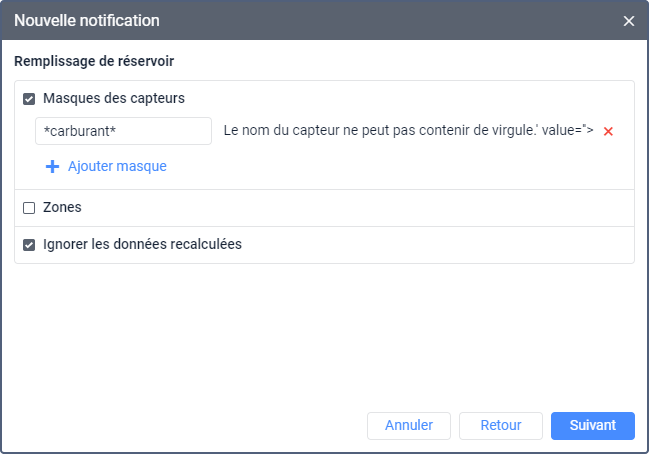Uncheck the Masques des capteurs checkbox
The height and width of the screenshot is (454, 649).
click(29, 99)
